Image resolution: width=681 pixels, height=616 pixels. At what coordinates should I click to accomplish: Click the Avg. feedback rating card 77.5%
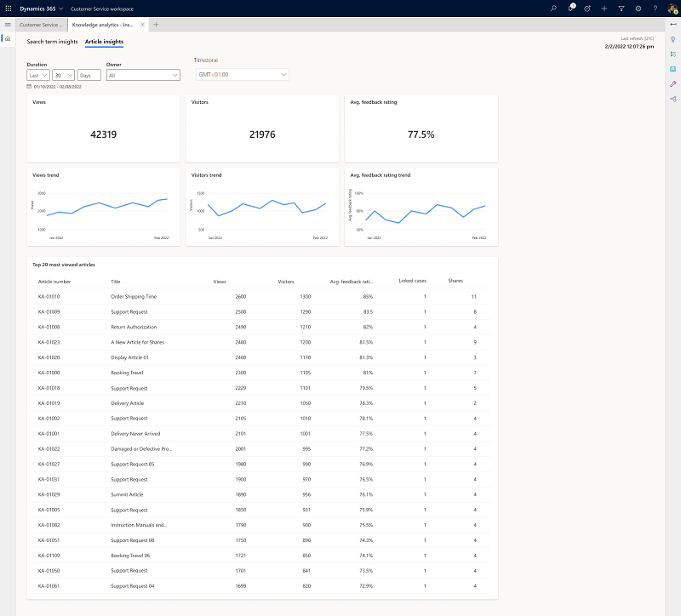(x=421, y=128)
